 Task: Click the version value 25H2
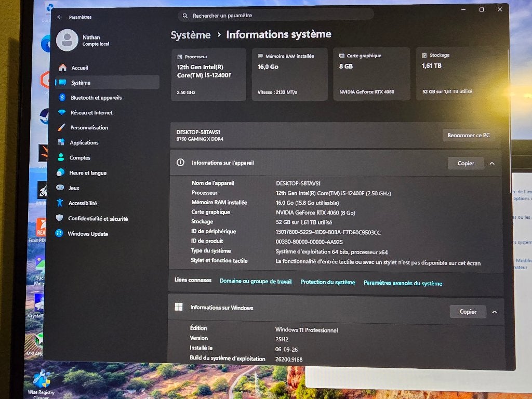pos(282,339)
